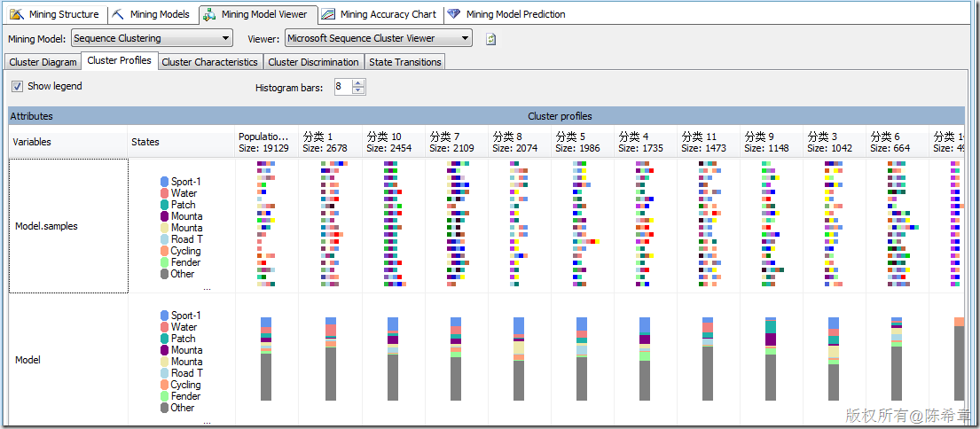
Task: Open the Cluster Discrimination tab
Action: pyautogui.click(x=313, y=62)
